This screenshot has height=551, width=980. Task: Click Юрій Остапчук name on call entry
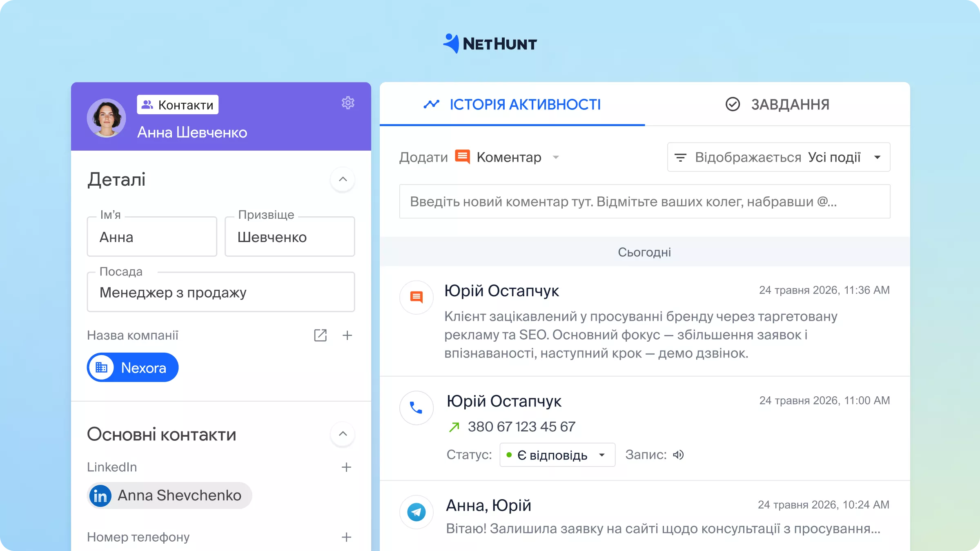[x=504, y=401]
